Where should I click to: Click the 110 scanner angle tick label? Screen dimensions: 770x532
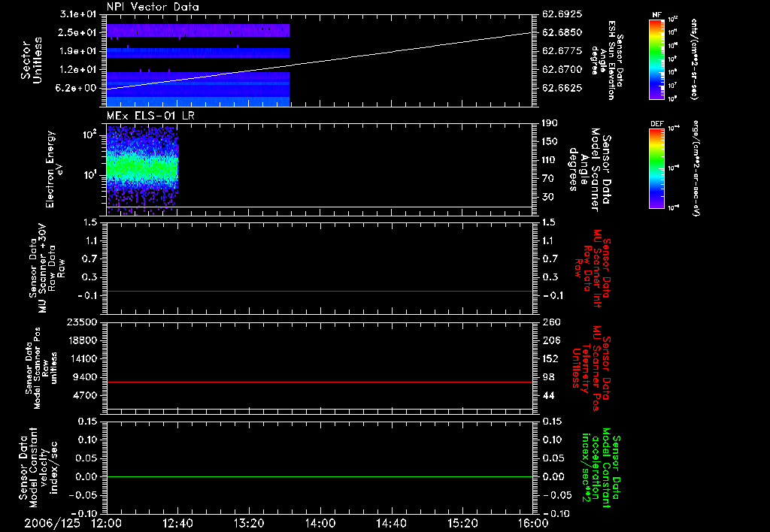tap(550, 160)
